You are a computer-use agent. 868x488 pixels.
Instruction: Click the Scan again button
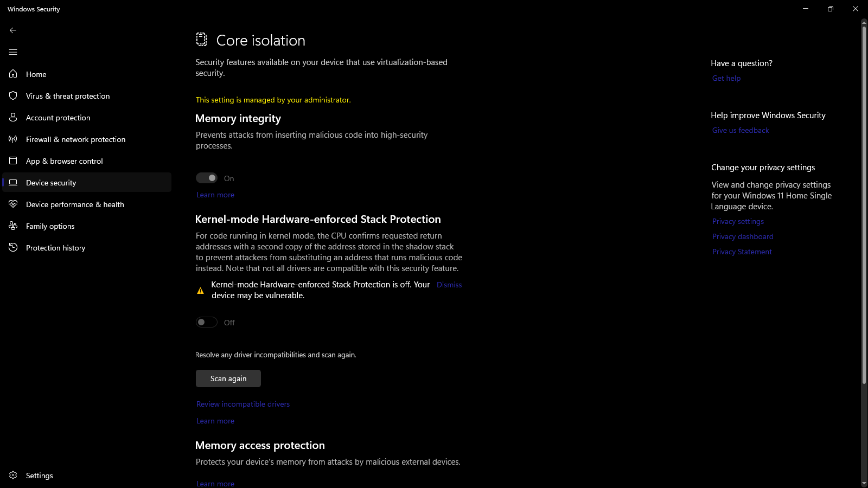tap(228, 378)
